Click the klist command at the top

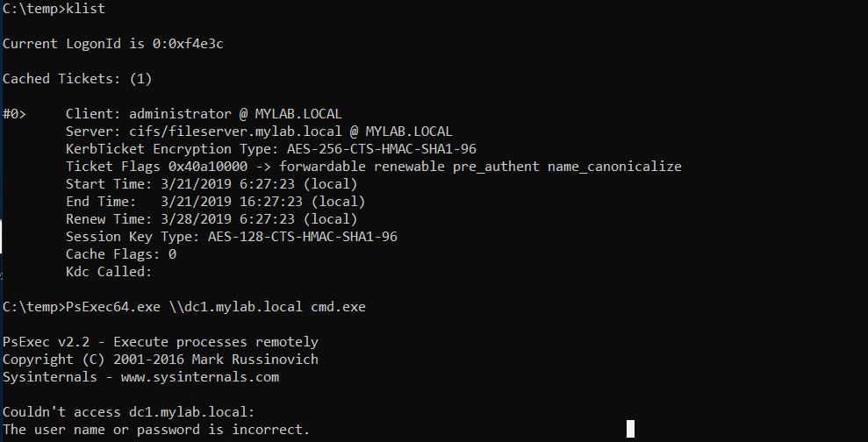(90, 8)
